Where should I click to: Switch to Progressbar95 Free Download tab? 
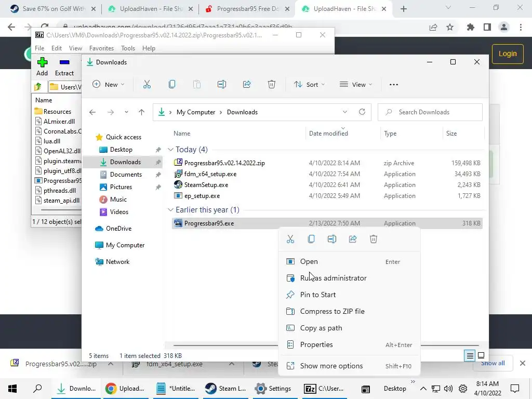(x=248, y=9)
